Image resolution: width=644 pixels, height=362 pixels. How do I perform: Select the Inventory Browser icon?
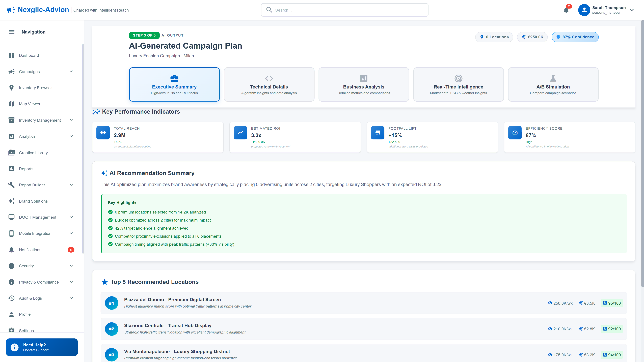pos(12,88)
